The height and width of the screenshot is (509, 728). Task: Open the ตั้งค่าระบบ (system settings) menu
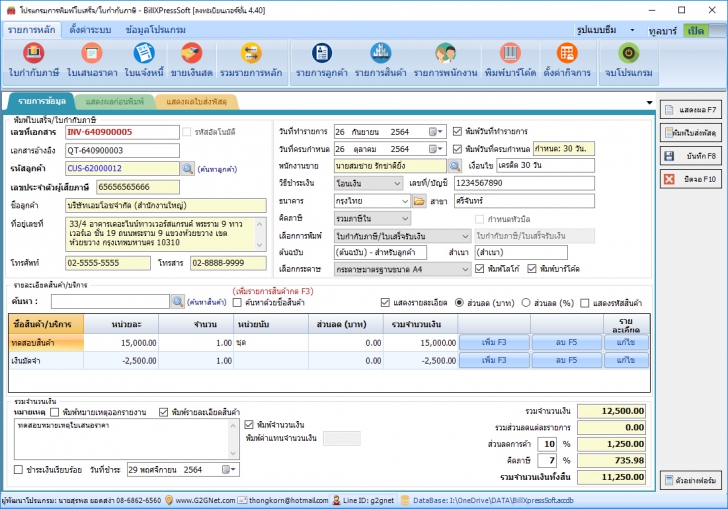tap(90, 30)
